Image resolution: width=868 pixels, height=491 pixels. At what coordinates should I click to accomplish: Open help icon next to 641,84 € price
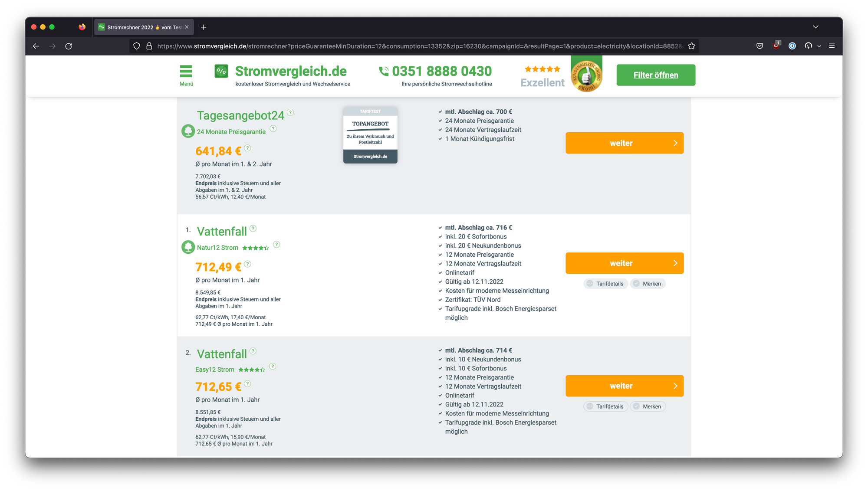point(247,148)
